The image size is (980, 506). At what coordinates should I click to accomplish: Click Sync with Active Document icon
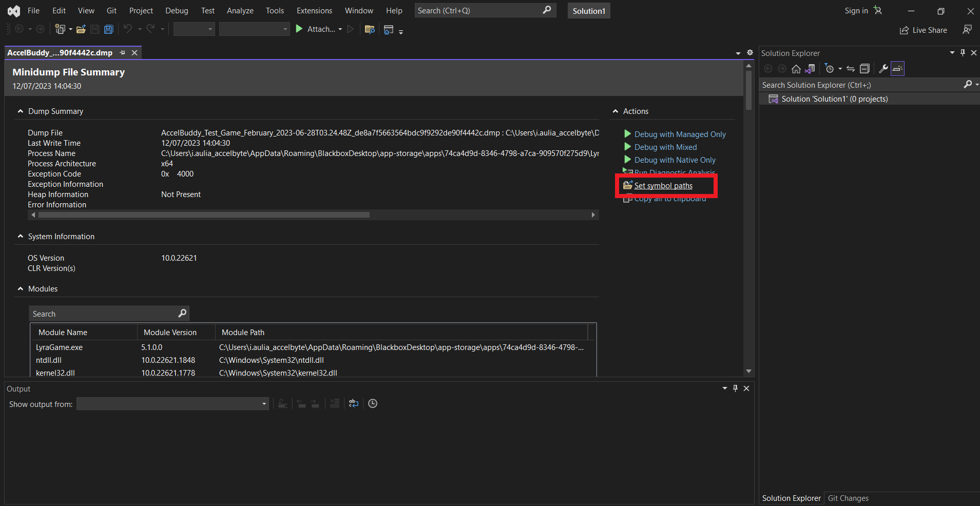click(x=851, y=69)
